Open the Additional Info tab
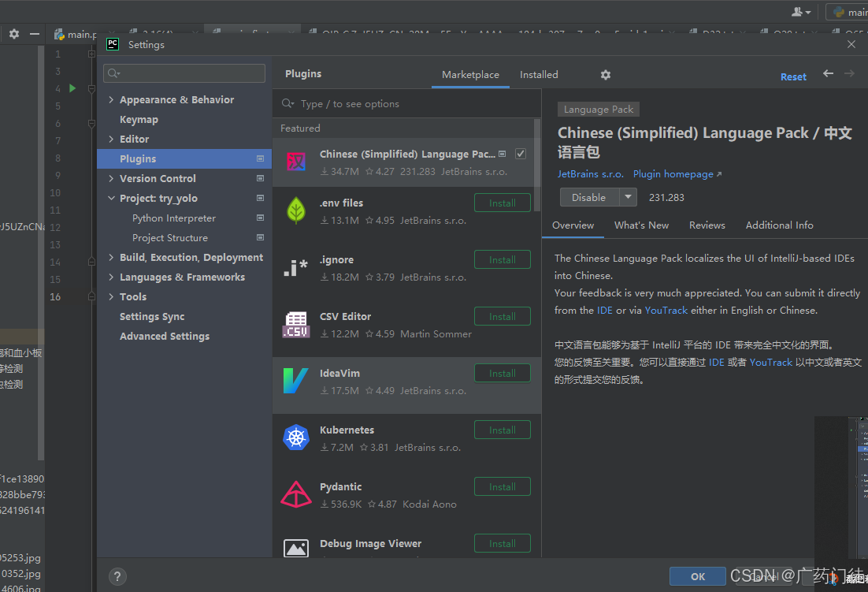The width and height of the screenshot is (868, 592). (780, 225)
